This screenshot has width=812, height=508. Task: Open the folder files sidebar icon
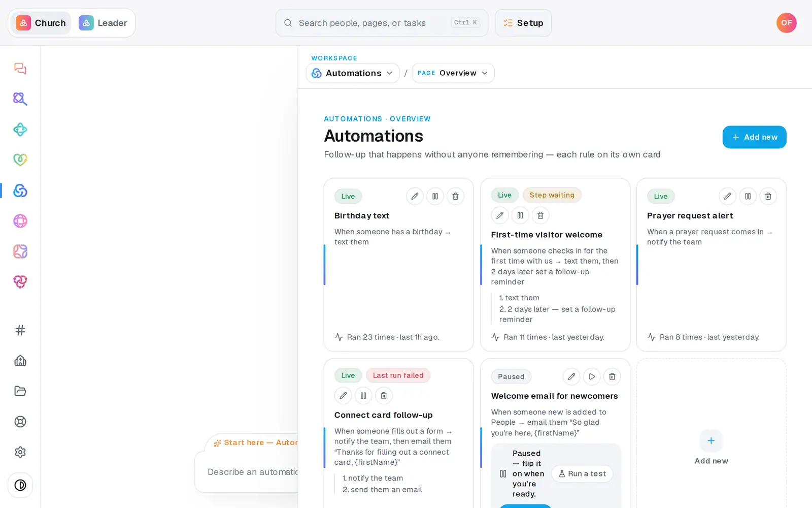(x=20, y=391)
